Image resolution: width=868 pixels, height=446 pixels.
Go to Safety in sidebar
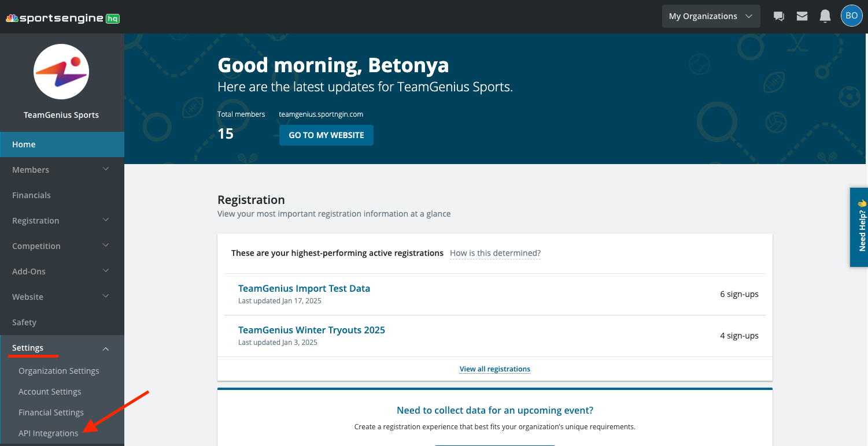[x=62, y=322]
